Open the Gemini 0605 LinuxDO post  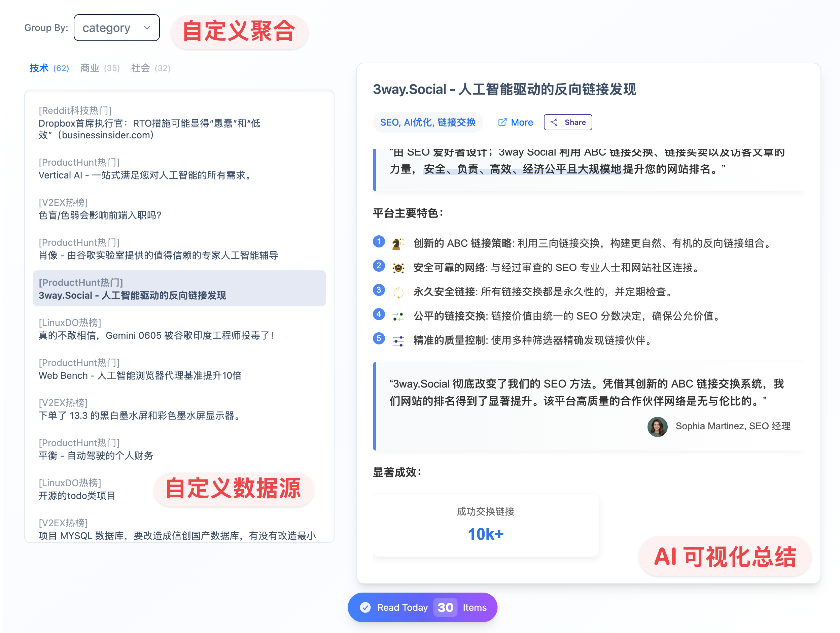[156, 335]
